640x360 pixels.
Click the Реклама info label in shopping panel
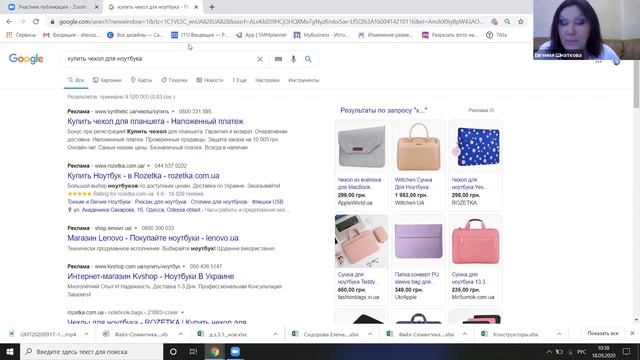click(x=481, y=110)
